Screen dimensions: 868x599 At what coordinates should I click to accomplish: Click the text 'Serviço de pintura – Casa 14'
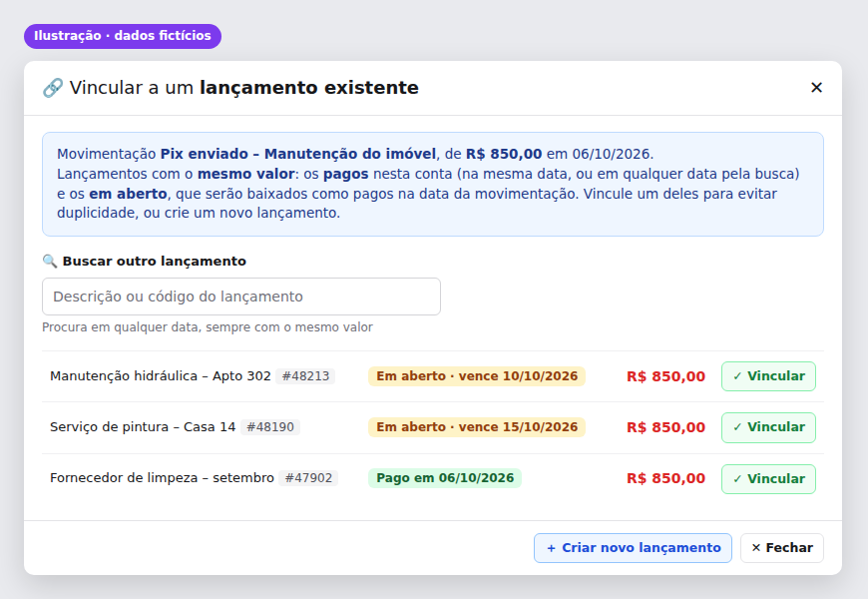pos(143,427)
